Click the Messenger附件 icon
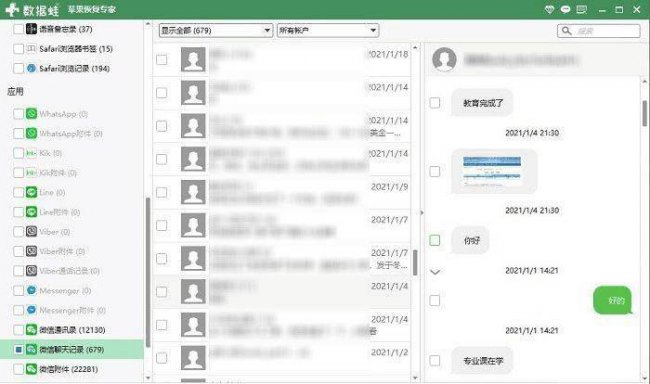The image size is (650, 384). pyautogui.click(x=32, y=310)
